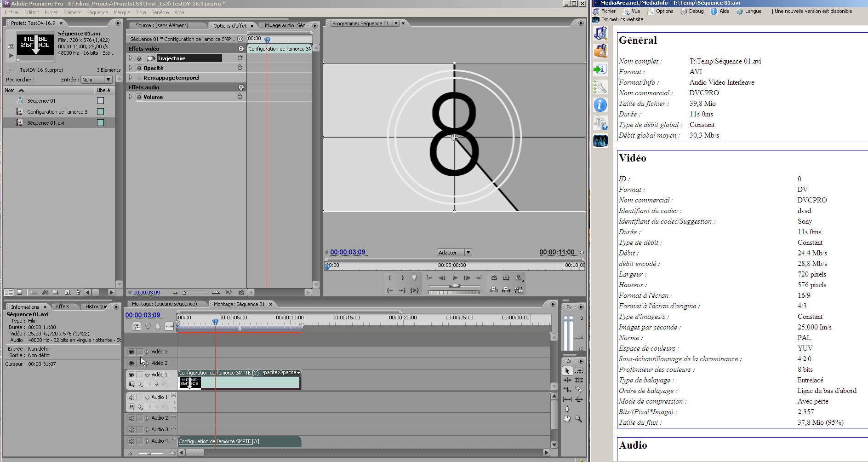Click the Export Frame/Loop icon in Program monitor
Image resolution: width=868 pixels, height=462 pixels.
[494, 278]
